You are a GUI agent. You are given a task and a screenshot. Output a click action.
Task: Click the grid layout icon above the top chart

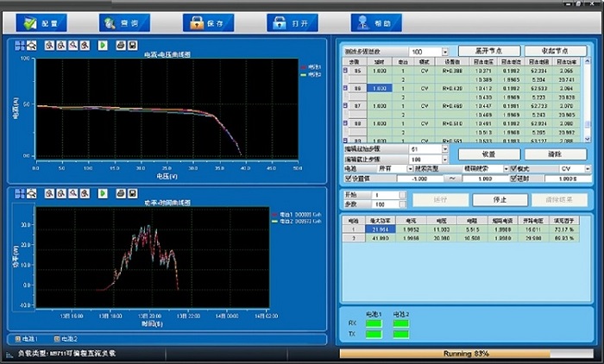20,45
